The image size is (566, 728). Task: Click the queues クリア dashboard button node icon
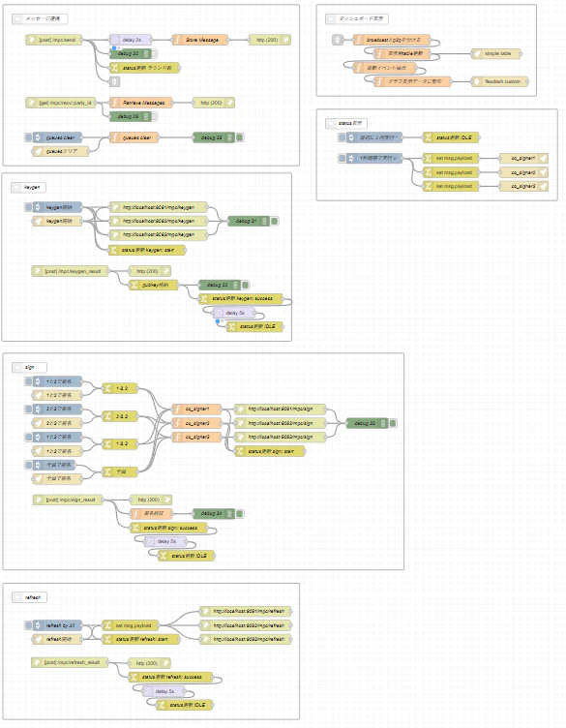click(x=38, y=151)
